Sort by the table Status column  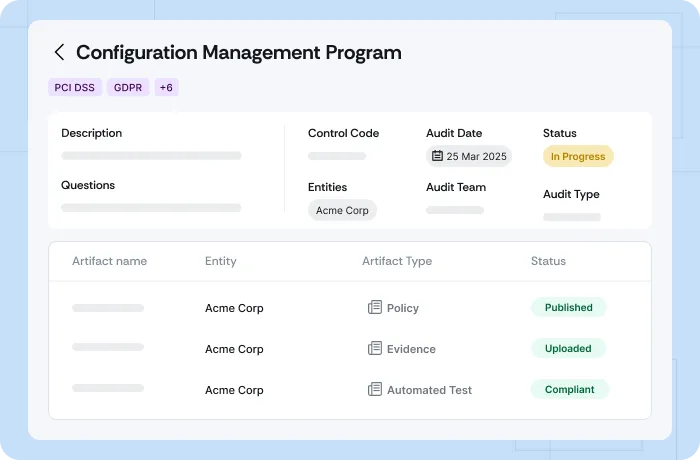pyautogui.click(x=548, y=261)
